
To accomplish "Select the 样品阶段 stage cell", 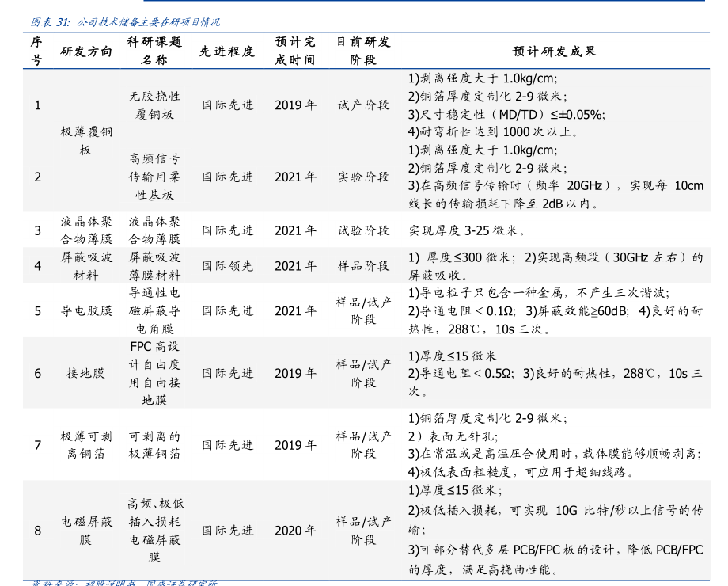I will 363,266.
